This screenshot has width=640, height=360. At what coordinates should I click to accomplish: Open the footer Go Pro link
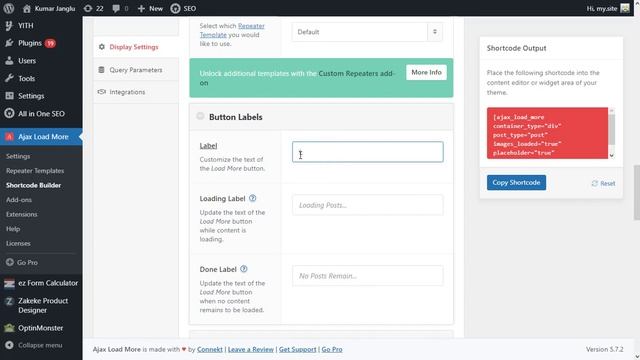[332, 349]
